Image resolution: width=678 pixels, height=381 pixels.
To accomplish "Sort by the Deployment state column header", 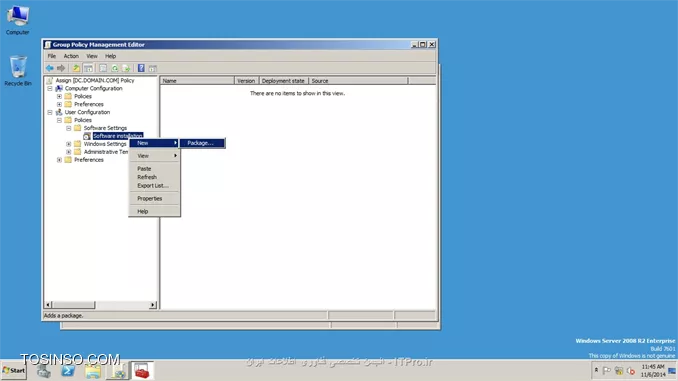I will pyautogui.click(x=284, y=80).
